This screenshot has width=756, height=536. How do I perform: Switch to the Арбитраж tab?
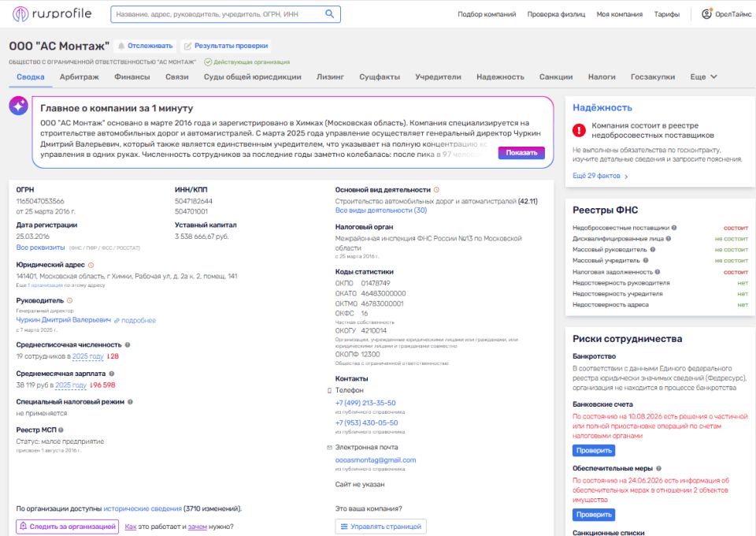(79, 76)
